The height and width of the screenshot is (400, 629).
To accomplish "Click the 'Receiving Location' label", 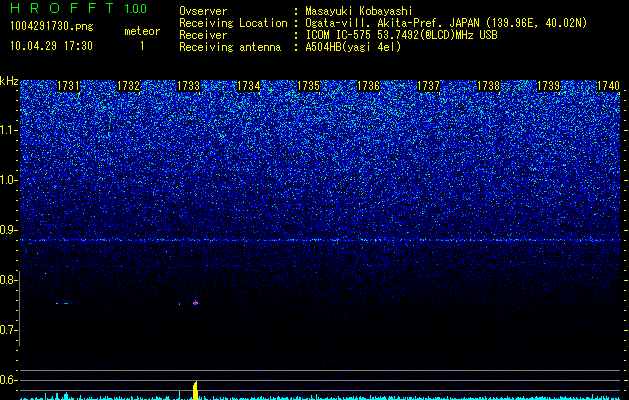I will point(233,23).
